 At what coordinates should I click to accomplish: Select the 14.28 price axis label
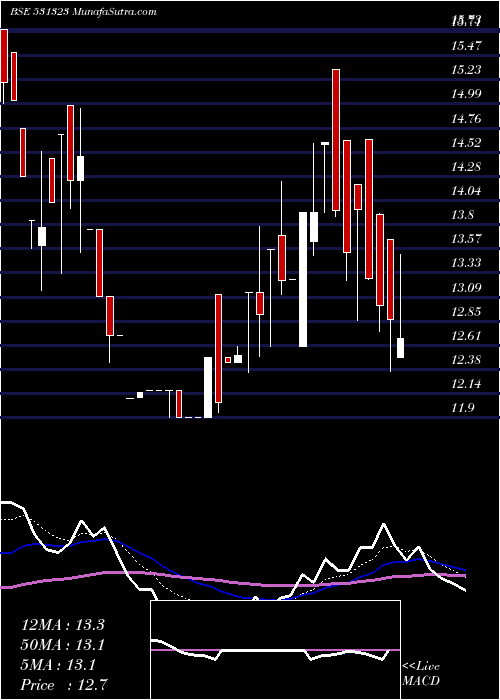coord(467,167)
